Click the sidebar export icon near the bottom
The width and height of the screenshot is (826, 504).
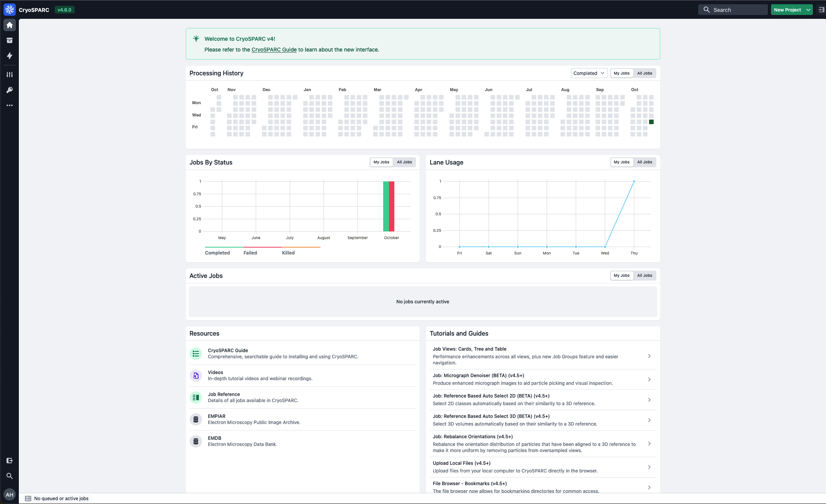click(x=10, y=461)
